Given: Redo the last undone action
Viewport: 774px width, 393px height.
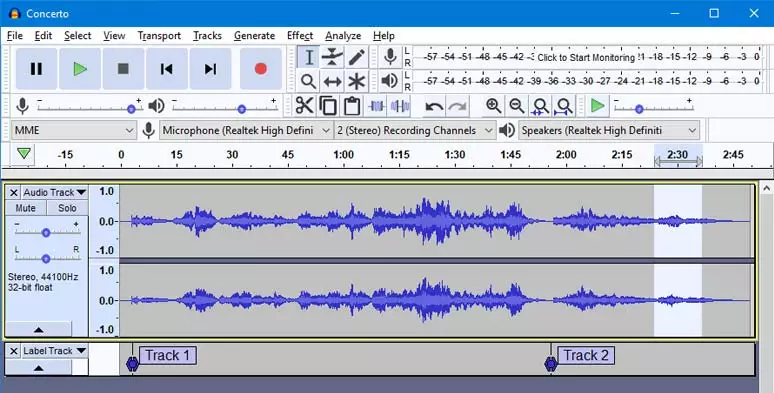Looking at the screenshot, I should 458,106.
